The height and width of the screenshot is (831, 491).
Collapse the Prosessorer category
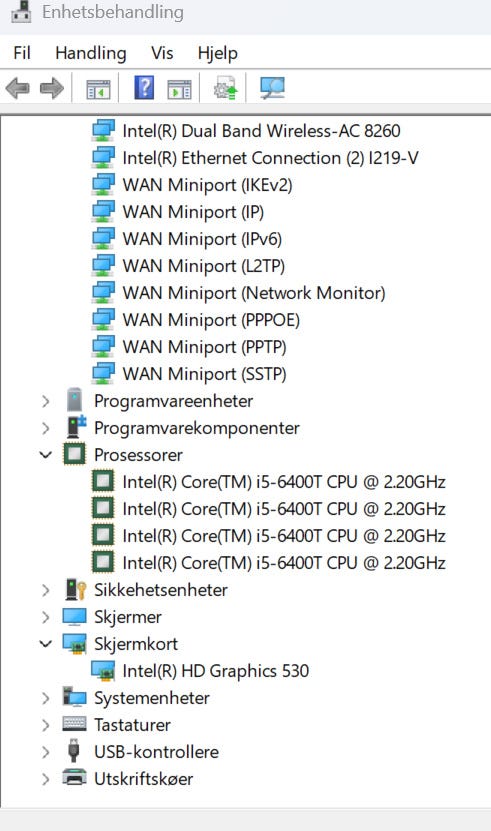(46, 455)
